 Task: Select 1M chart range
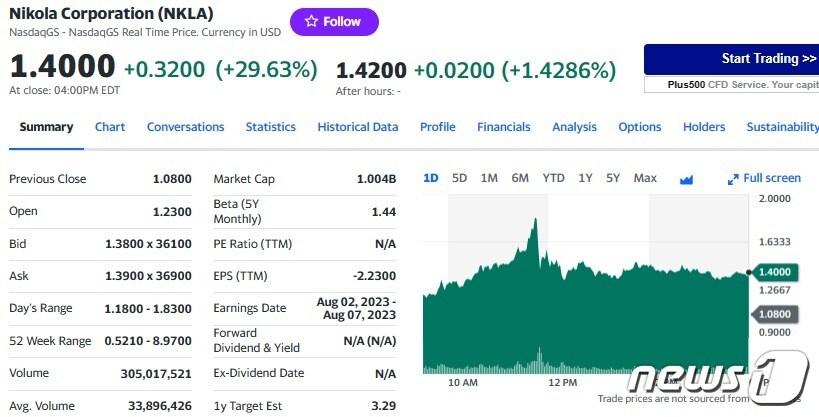click(489, 178)
